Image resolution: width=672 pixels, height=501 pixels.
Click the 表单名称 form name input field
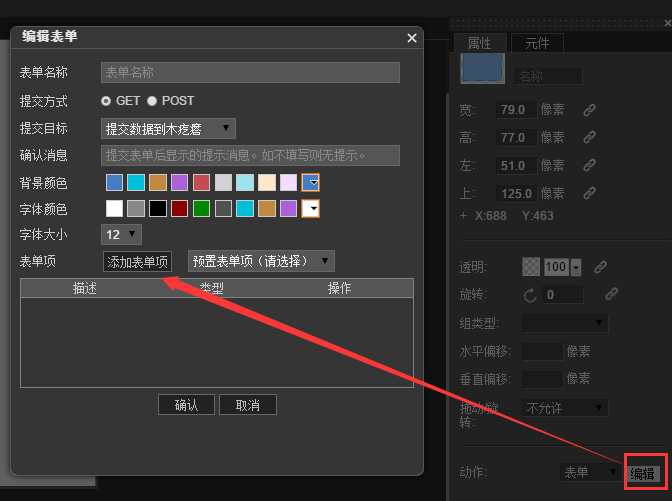[x=250, y=73]
